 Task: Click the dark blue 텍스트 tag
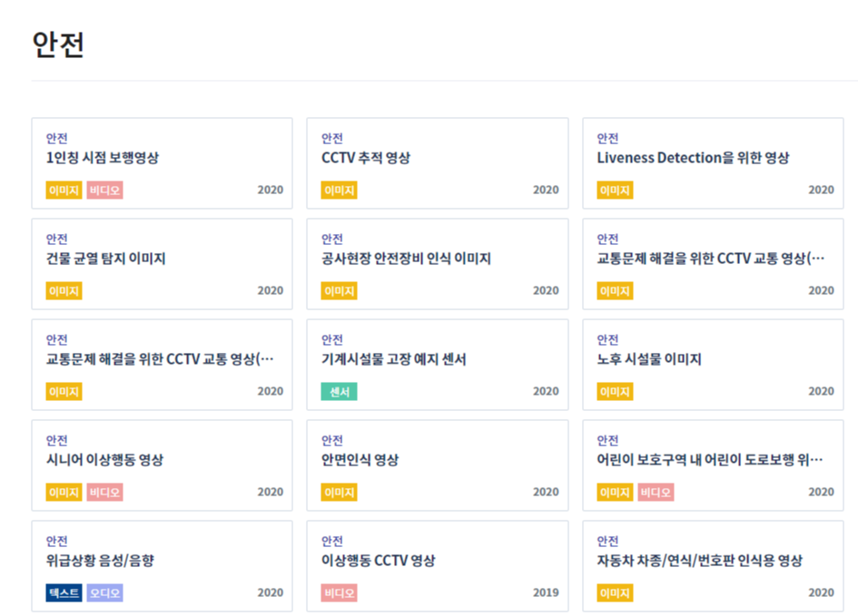[64, 592]
